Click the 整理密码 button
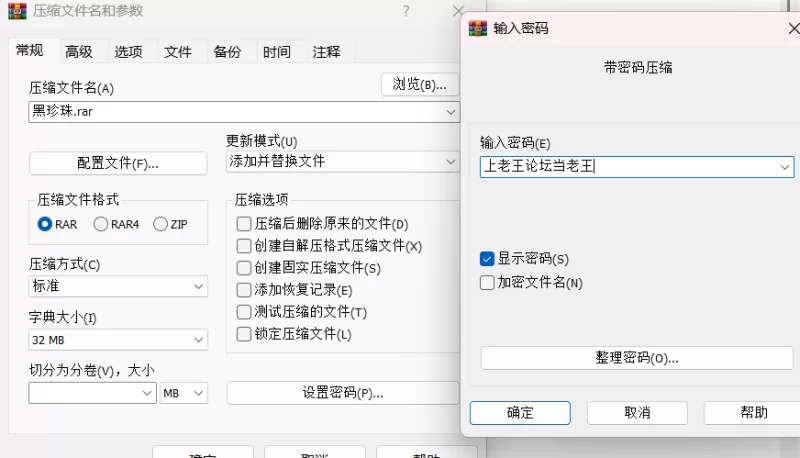 (637, 358)
